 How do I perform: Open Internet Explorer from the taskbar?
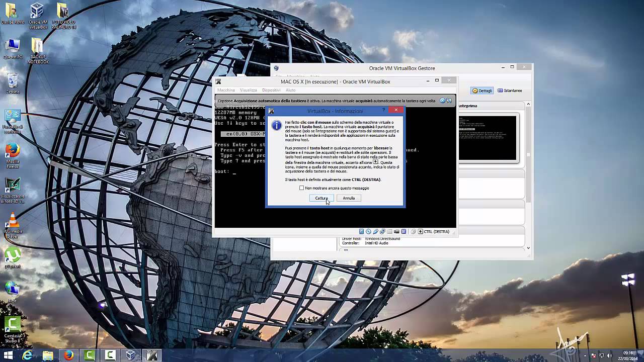[x=27, y=355]
